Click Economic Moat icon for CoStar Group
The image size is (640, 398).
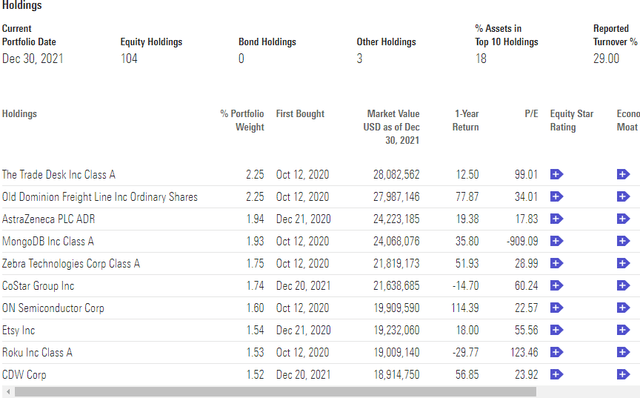point(623,286)
